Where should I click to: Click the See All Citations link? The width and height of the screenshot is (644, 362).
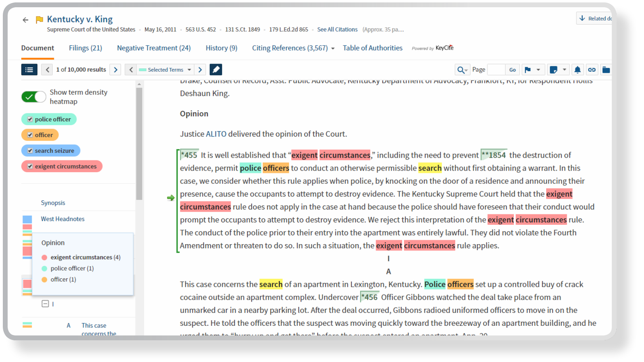[337, 29]
